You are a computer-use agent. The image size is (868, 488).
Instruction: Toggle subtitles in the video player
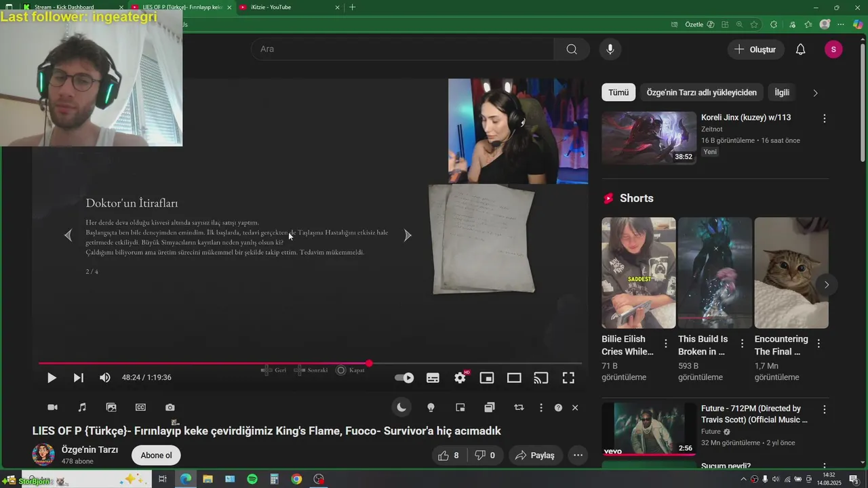coord(433,378)
